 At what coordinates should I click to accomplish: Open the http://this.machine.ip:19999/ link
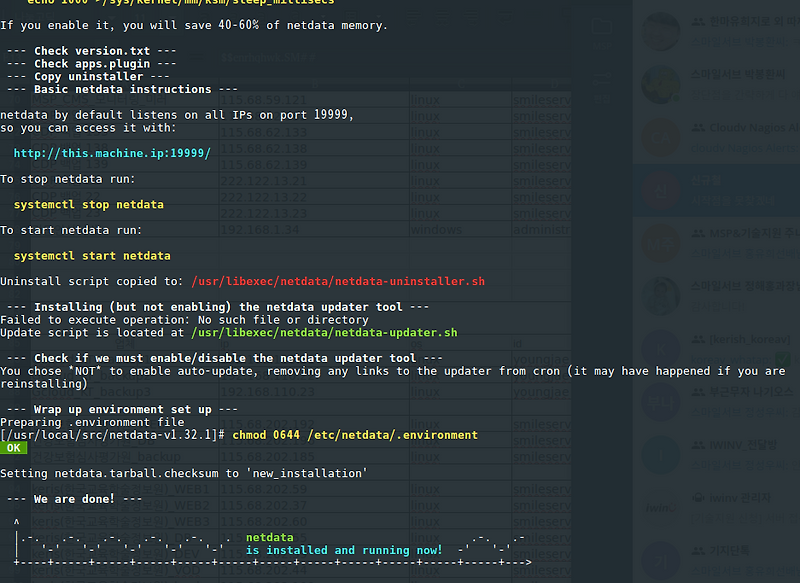pos(112,152)
